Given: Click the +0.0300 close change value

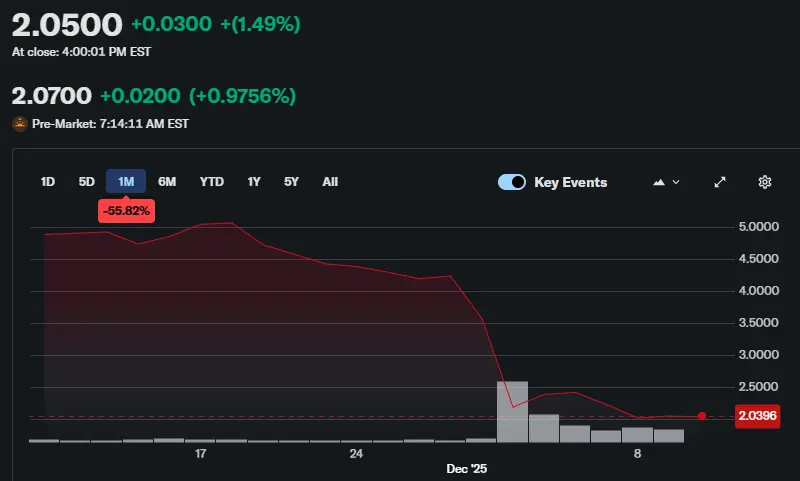Looking at the screenshot, I should [x=171, y=24].
